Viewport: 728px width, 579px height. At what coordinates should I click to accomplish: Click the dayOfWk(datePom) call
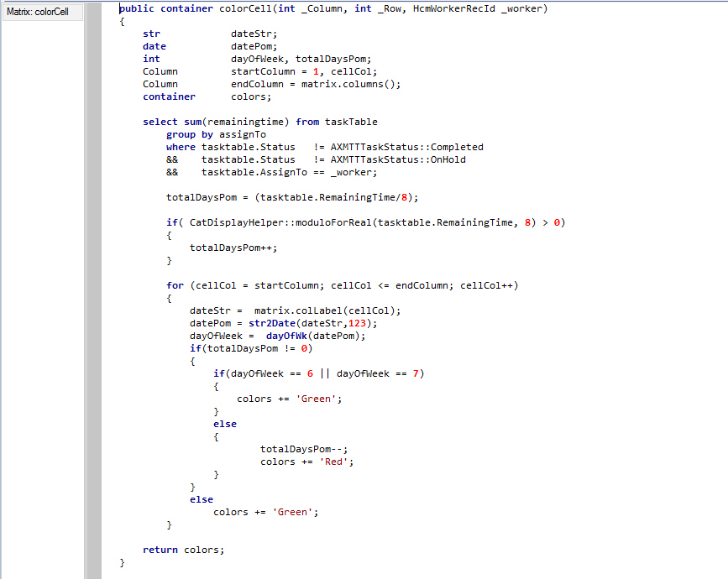(x=316, y=336)
